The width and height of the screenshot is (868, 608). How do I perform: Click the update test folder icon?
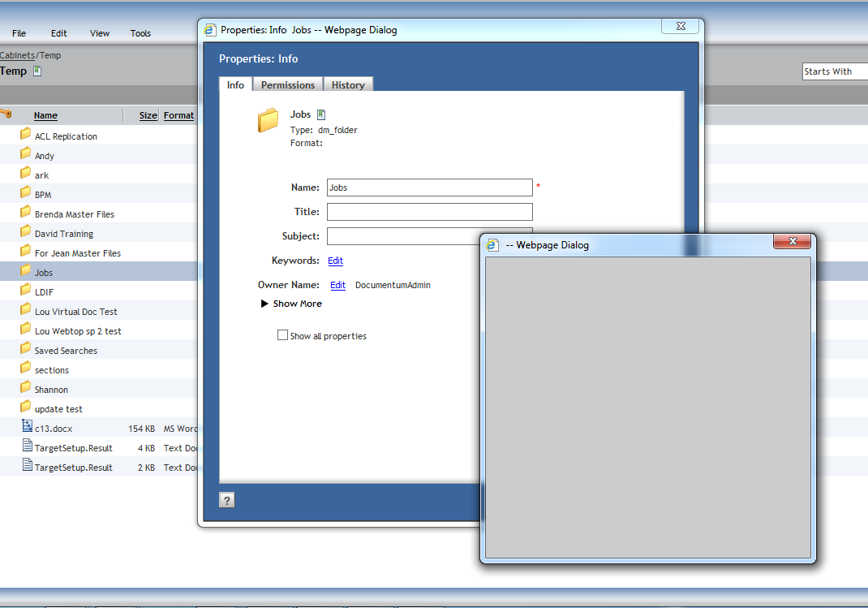click(x=25, y=407)
